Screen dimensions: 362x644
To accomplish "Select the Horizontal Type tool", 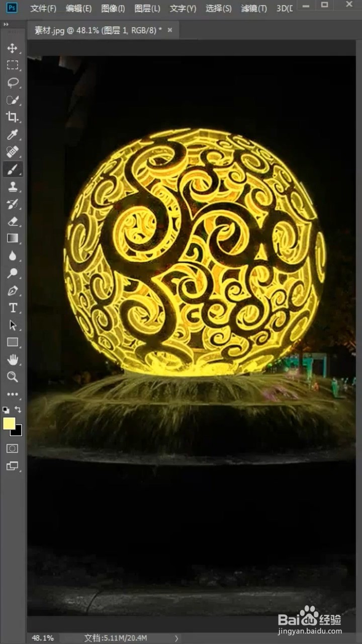I will pos(13,307).
